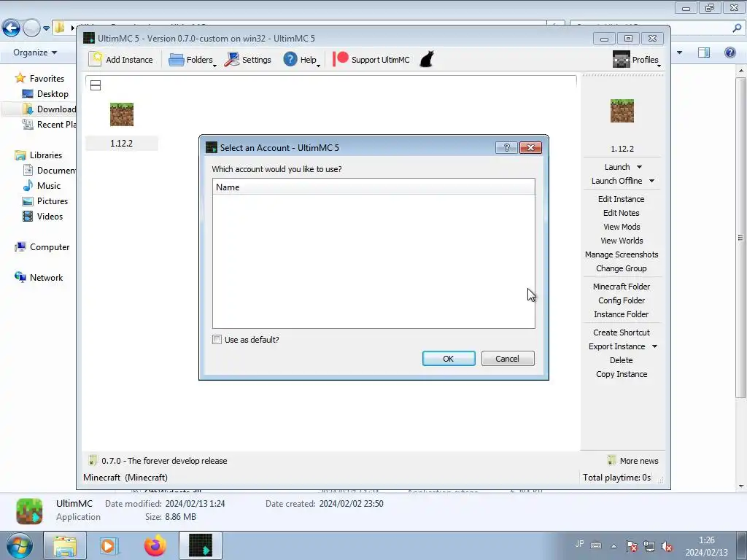Click the muted volume icon in the system tray
The height and width of the screenshot is (560, 747).
(667, 546)
